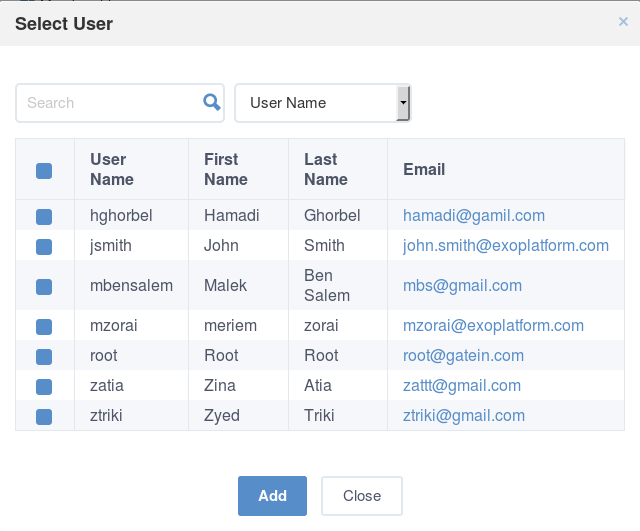
Task: Open the root@gatein.com email link
Action: click(x=463, y=355)
